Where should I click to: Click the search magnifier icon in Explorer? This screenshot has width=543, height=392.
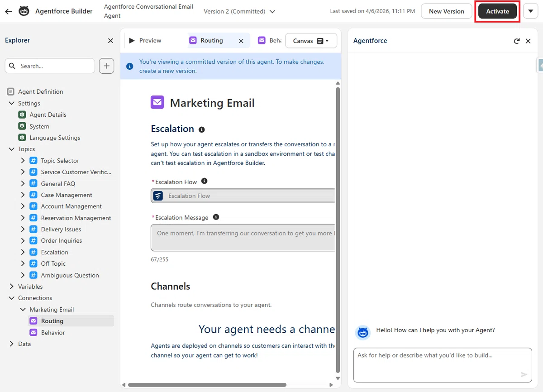(x=12, y=66)
